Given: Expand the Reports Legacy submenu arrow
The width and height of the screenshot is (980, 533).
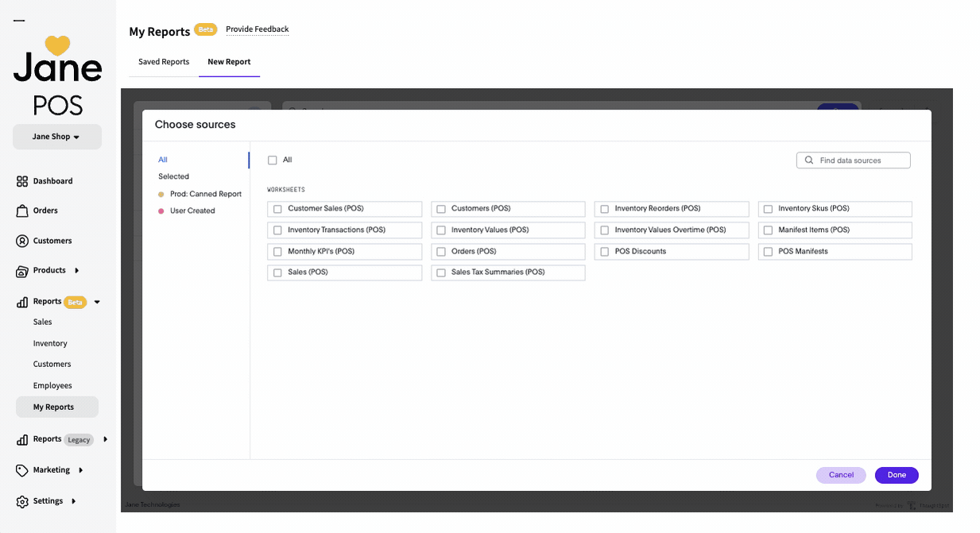Looking at the screenshot, I should [x=105, y=439].
